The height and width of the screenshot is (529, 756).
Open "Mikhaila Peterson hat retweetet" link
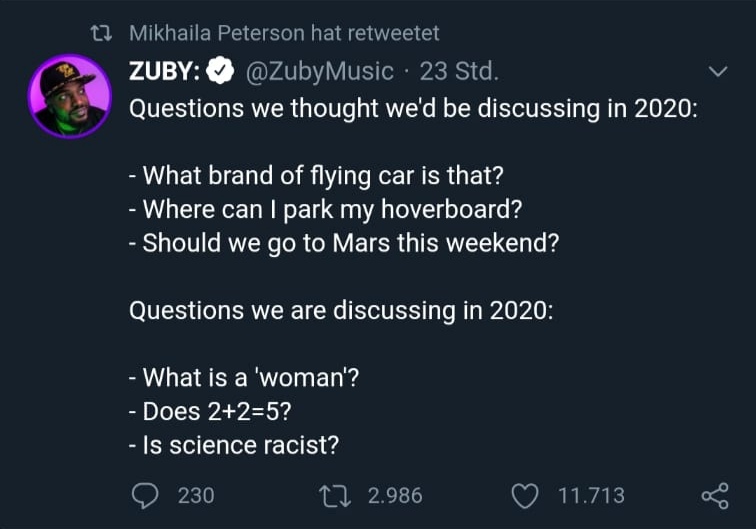pos(284,33)
